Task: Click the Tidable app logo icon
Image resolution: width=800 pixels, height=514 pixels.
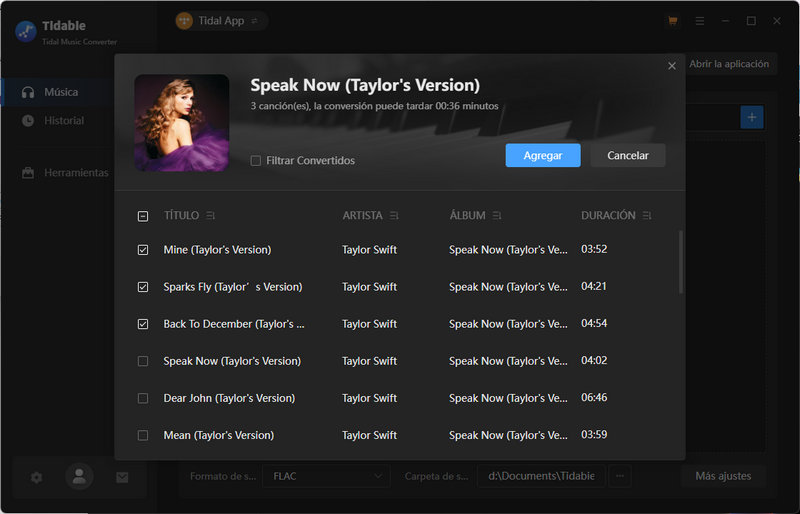Action: point(26,32)
